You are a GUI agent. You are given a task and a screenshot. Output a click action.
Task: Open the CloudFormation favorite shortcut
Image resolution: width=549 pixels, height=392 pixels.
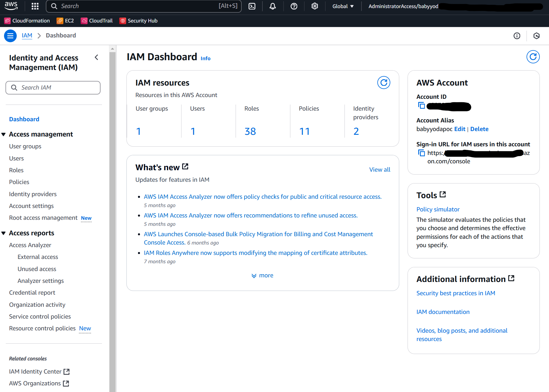[x=27, y=21]
